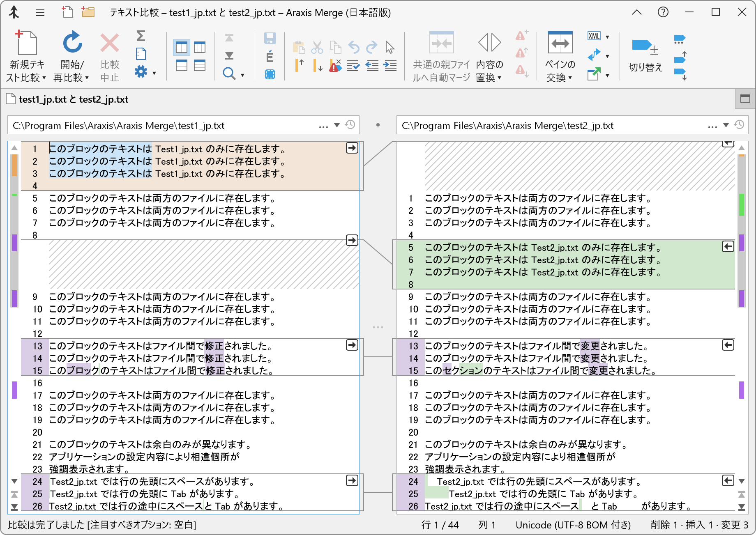The image size is (756, 535).
Task: Open settings via the gear icon
Action: click(140, 71)
